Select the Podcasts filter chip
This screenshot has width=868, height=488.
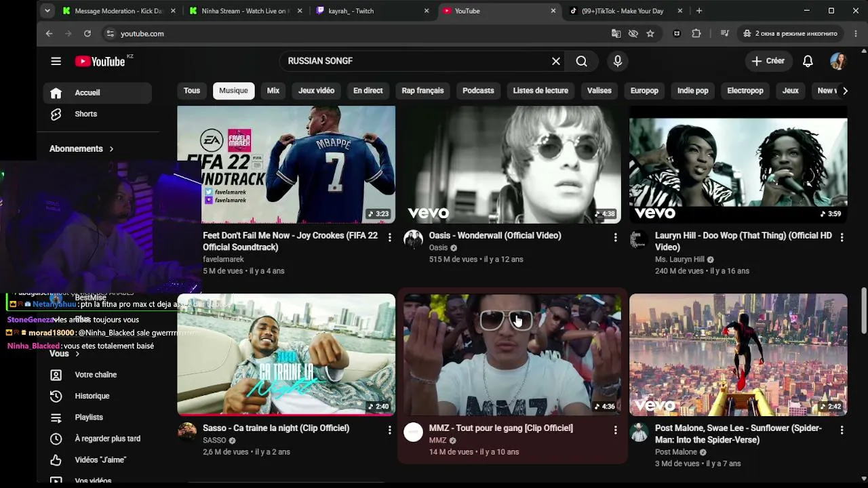[478, 91]
